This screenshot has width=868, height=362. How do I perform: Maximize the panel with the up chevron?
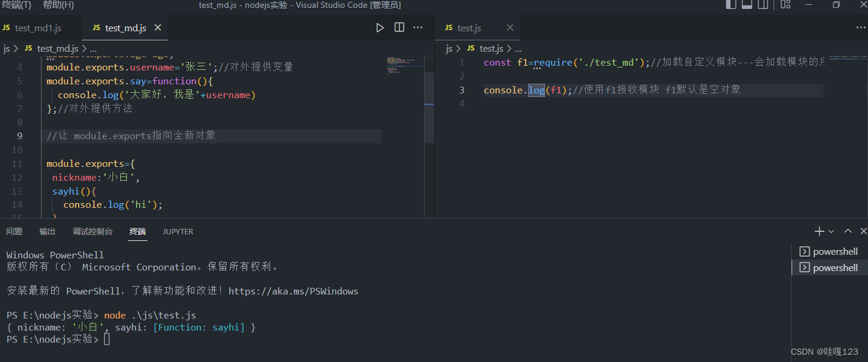click(848, 231)
